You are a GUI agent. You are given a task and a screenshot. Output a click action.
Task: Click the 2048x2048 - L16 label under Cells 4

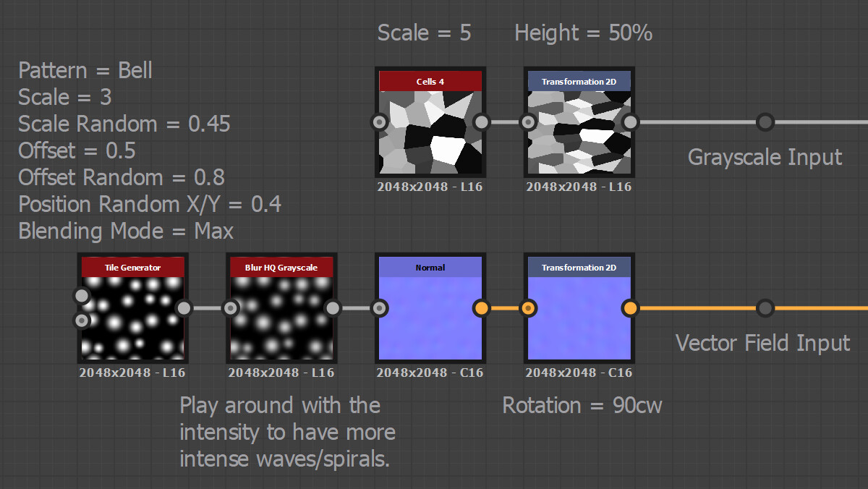[x=430, y=186]
